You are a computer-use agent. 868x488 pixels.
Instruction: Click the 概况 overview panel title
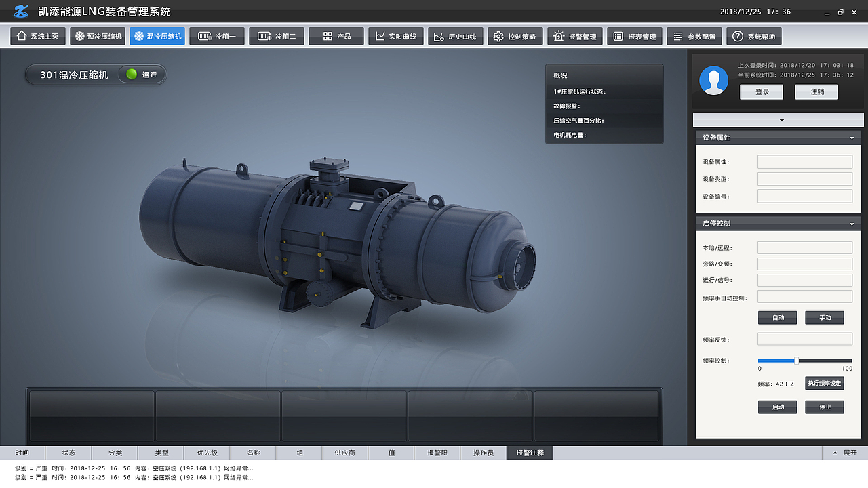(x=560, y=75)
